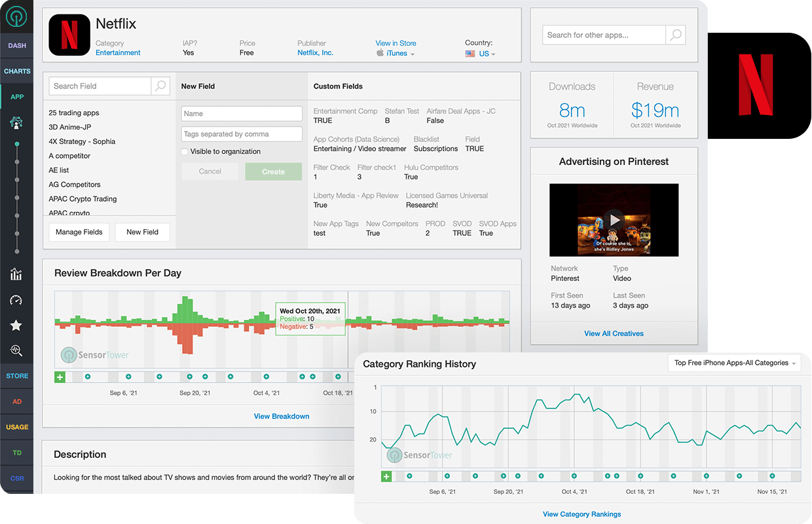The image size is (812, 524).
Task: Open the bar chart analytics icon in sidebar
Action: tap(16, 274)
